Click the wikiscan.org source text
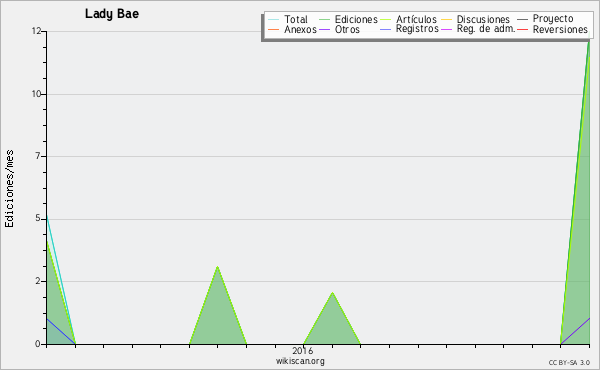The height and width of the screenshot is (370, 600). (300, 361)
